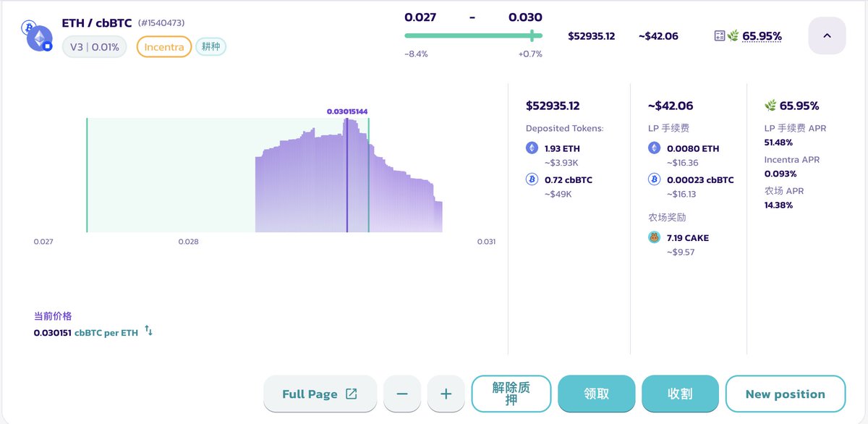Click the 0.72 cbBTC deposited amount
This screenshot has width=868, height=424.
tap(569, 179)
